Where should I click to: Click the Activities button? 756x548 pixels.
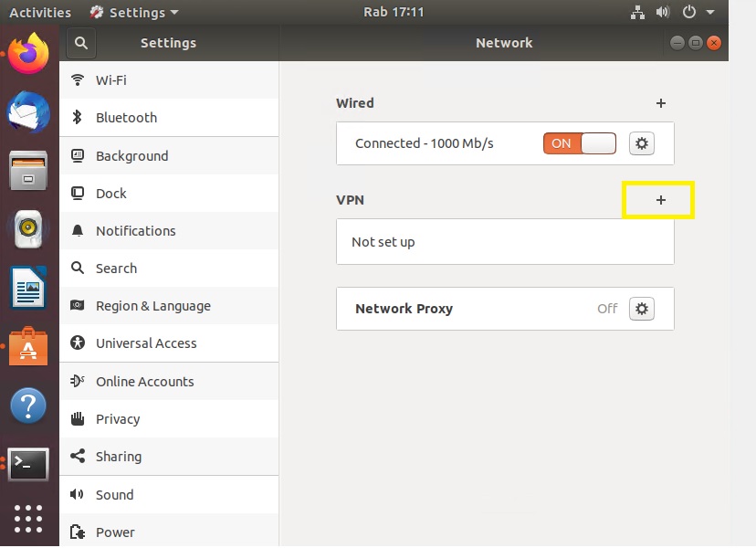(39, 13)
